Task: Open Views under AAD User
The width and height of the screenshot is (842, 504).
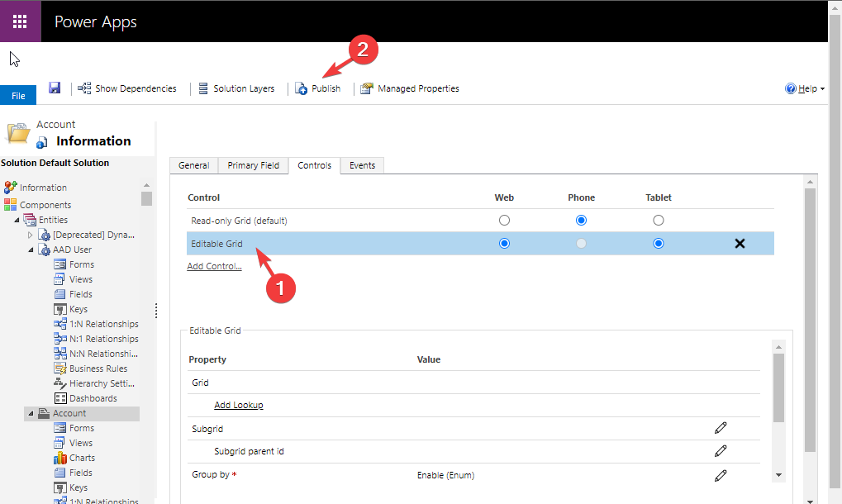Action: pyautogui.click(x=80, y=279)
